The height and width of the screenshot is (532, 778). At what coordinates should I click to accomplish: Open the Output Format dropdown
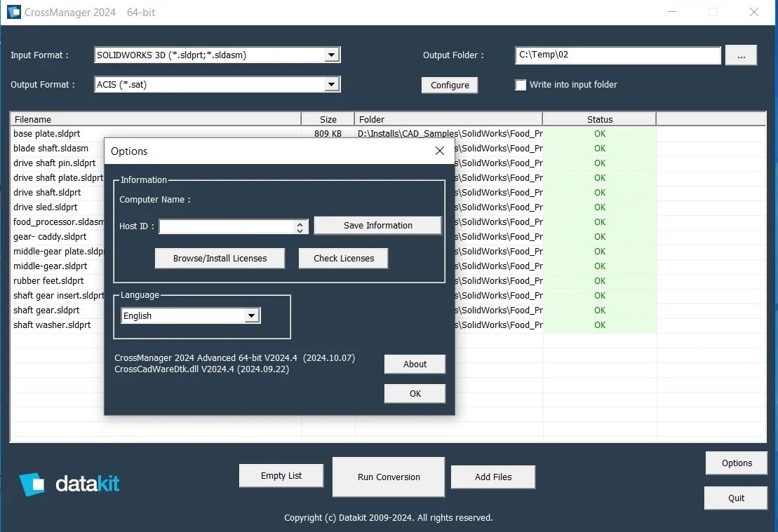tap(331, 84)
